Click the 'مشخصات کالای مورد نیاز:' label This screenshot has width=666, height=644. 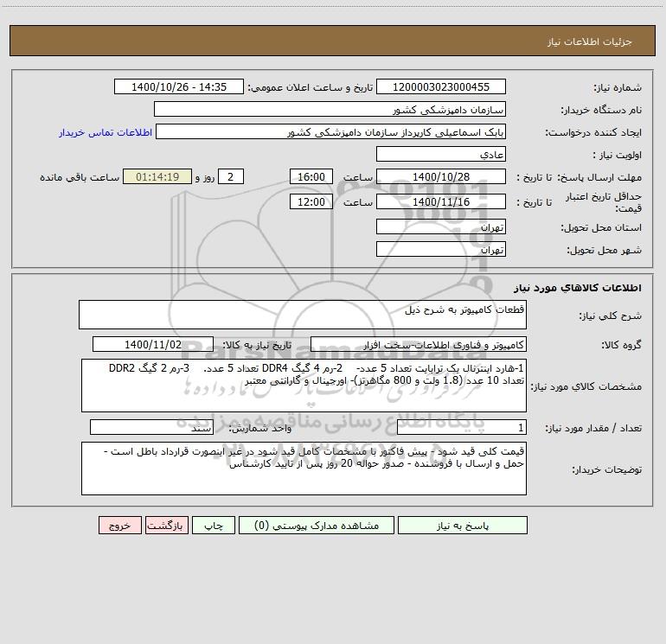point(586,386)
